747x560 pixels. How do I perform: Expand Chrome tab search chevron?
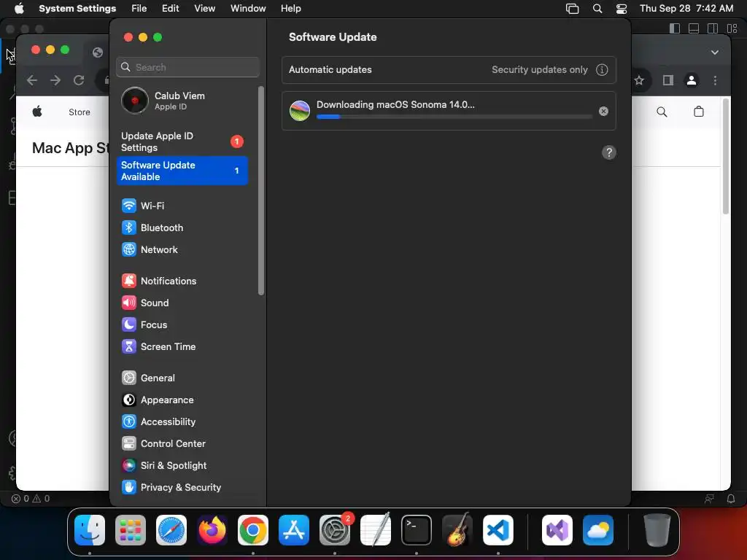point(715,52)
